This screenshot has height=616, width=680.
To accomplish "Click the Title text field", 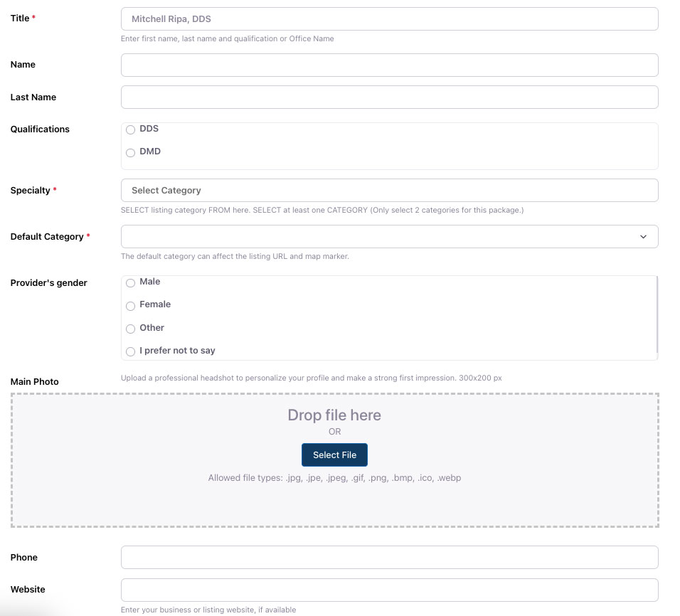I will click(x=389, y=18).
